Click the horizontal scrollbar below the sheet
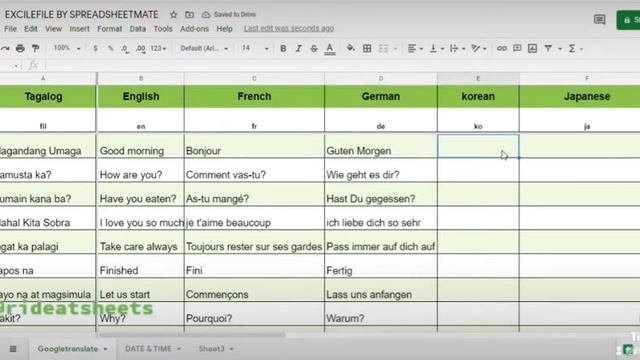 (x=192, y=335)
